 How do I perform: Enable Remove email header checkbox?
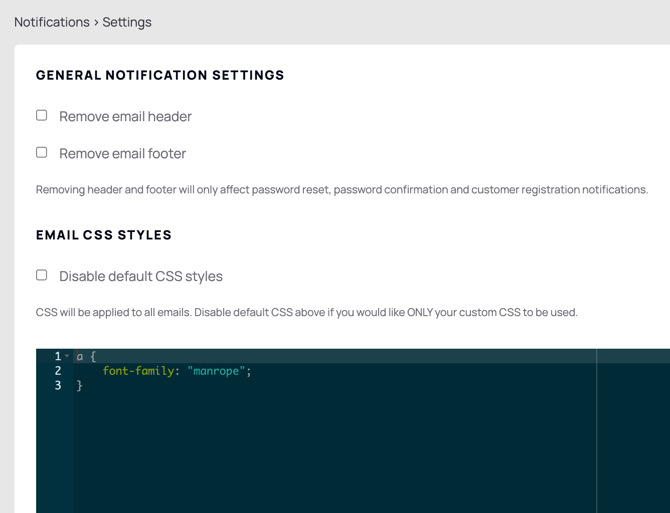41,115
